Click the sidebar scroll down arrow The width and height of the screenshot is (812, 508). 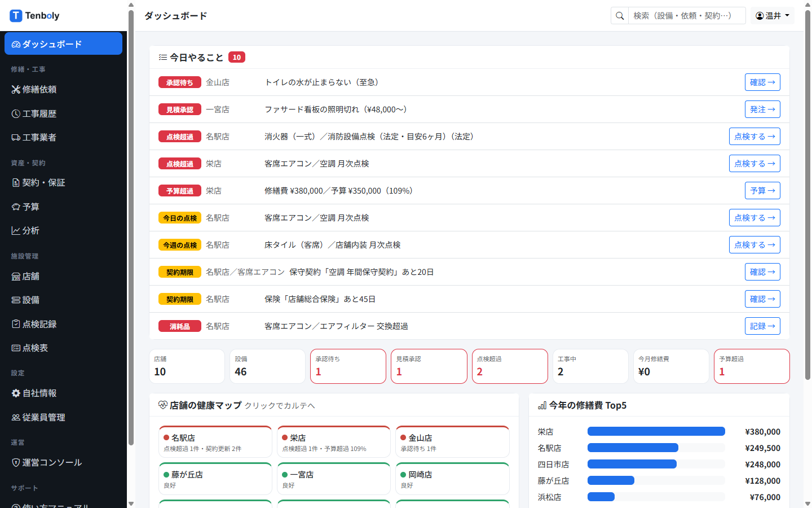[x=131, y=503]
